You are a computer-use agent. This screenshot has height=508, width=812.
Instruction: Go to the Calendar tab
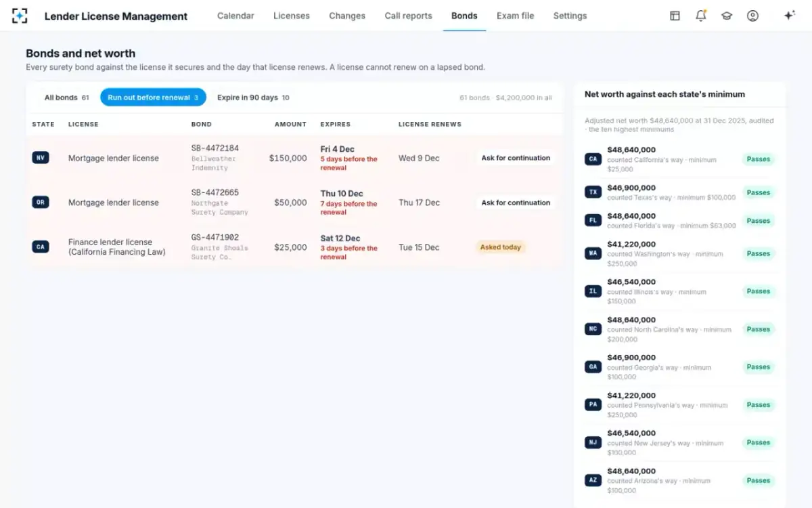[x=235, y=16]
